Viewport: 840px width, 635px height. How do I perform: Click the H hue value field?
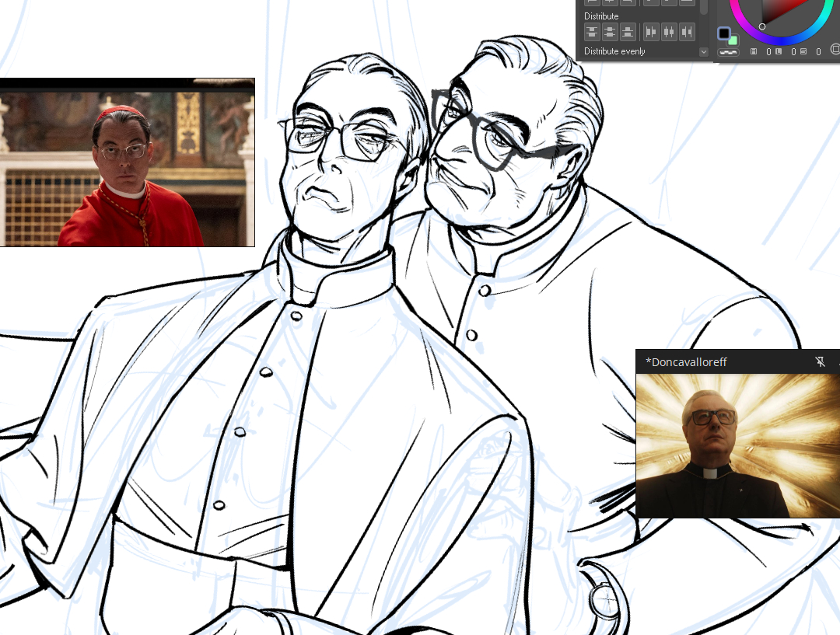(x=768, y=52)
